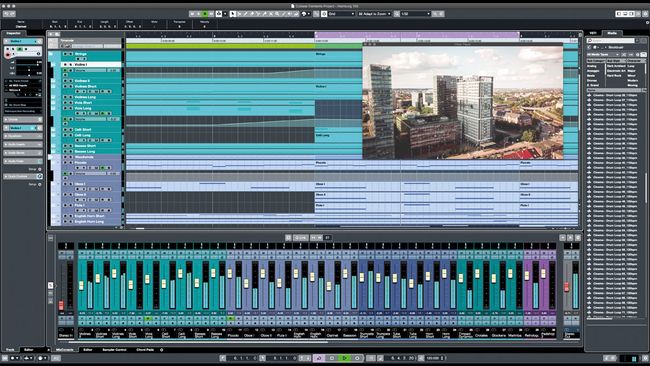Click the Hamburg city video preview
Viewport: 650px width, 366px height.
463,102
